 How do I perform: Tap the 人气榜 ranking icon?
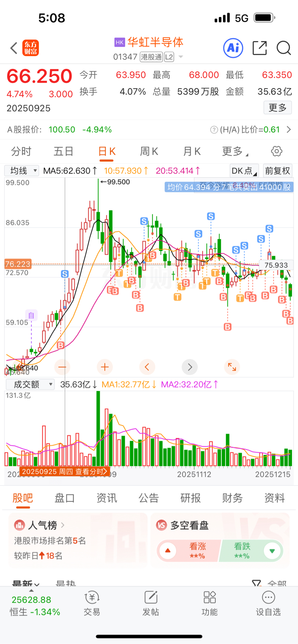[19, 525]
